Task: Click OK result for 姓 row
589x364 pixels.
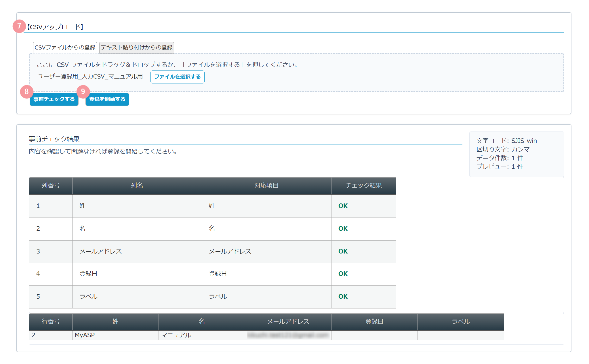Action: [x=343, y=206]
